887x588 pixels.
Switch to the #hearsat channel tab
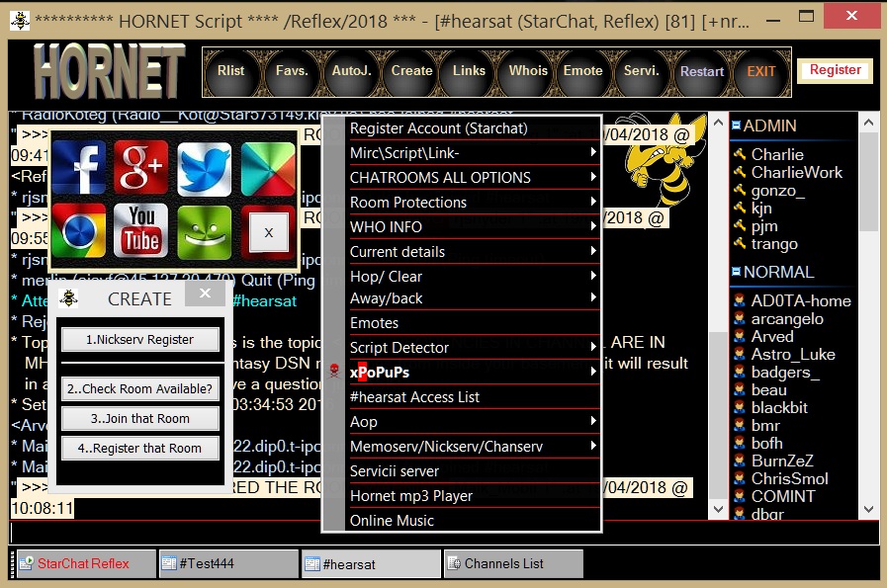tap(371, 563)
